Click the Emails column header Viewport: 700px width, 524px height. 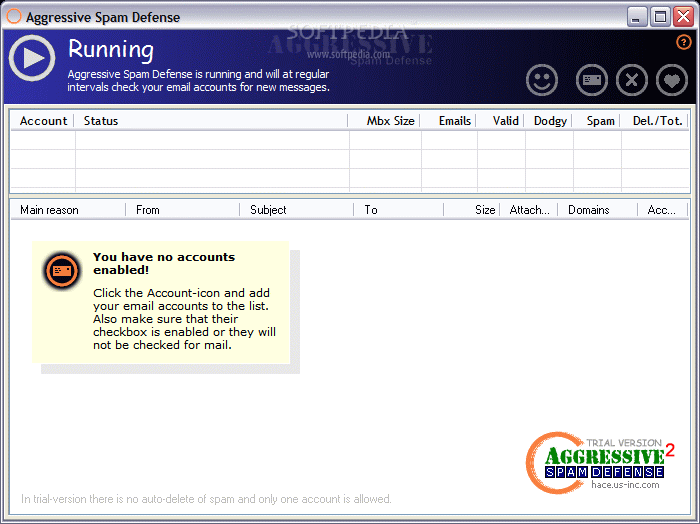point(449,121)
